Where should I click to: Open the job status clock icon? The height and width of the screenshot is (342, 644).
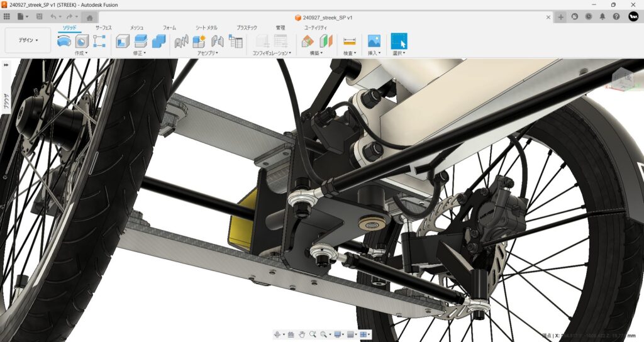(x=589, y=17)
